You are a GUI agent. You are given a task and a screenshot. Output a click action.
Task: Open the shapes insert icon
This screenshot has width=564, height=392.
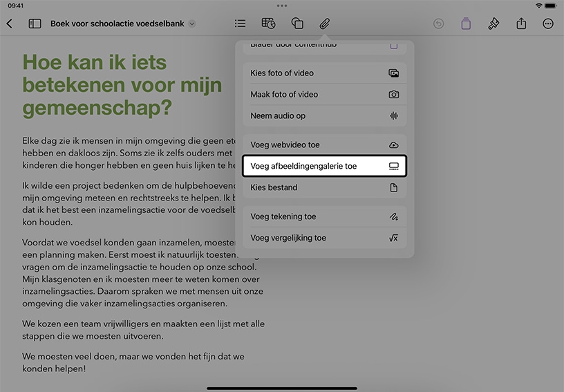click(297, 24)
